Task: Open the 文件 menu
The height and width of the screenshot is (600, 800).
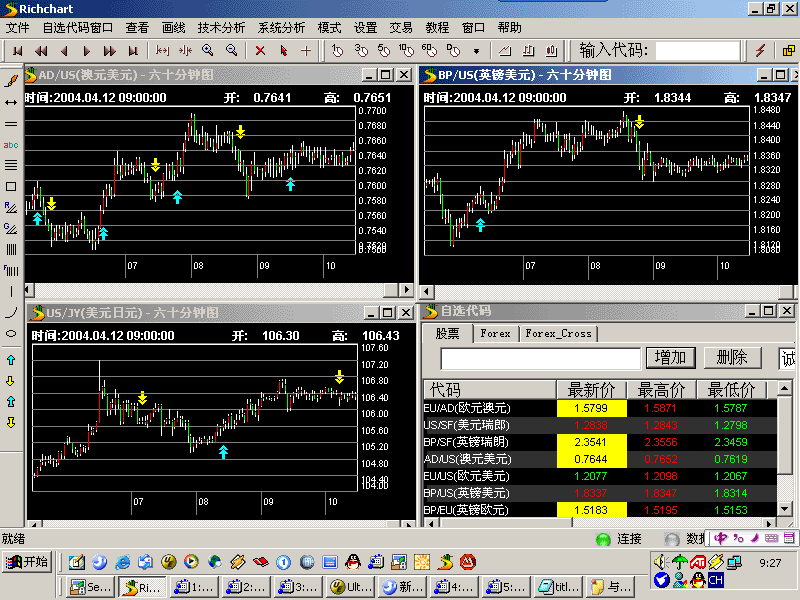Action: [18, 28]
